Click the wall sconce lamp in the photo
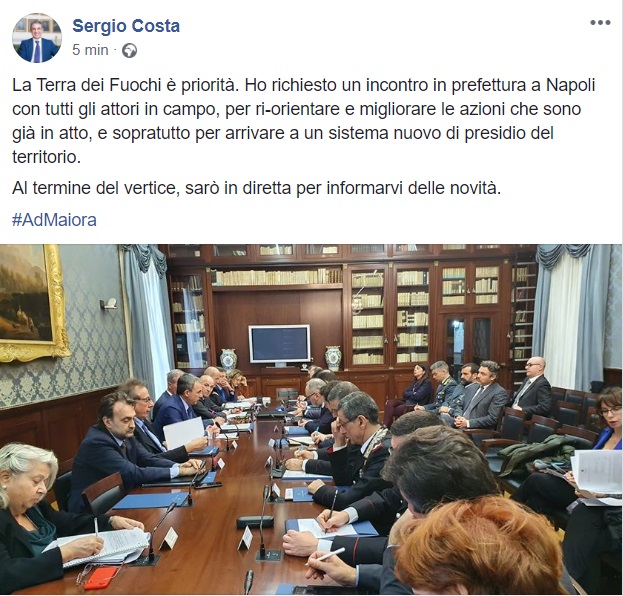Screen dimensions: 623x596 click(x=109, y=304)
